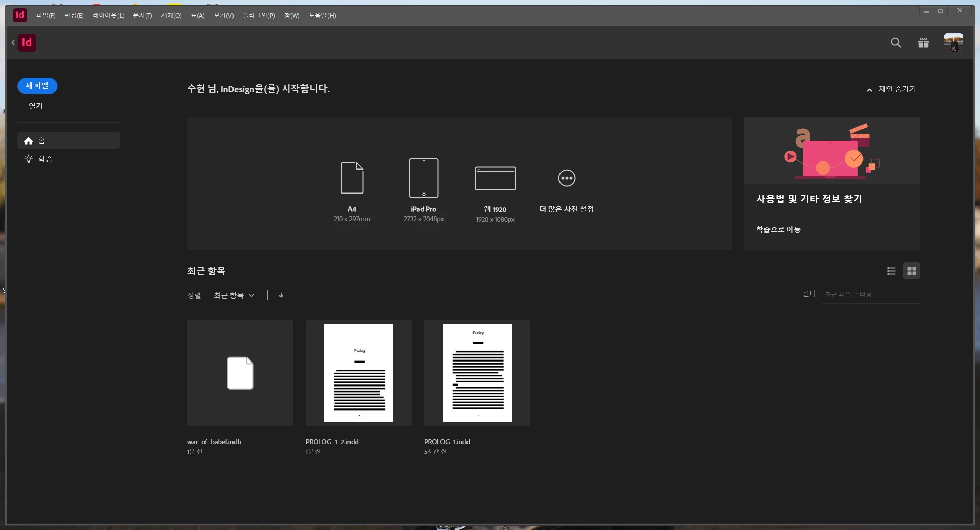Open war_of_babel.indb thumbnail
This screenshot has width=980, height=530.
240,373
